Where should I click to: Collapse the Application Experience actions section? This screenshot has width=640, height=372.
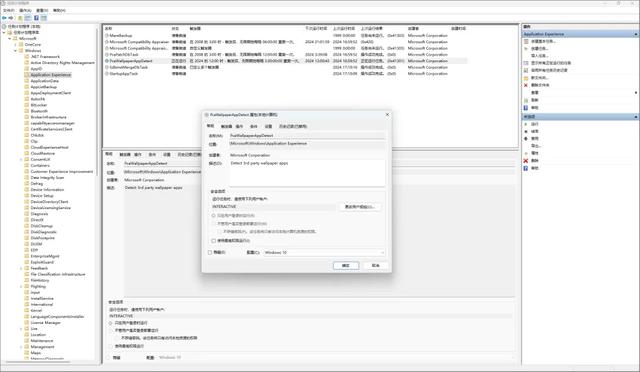(x=636, y=34)
